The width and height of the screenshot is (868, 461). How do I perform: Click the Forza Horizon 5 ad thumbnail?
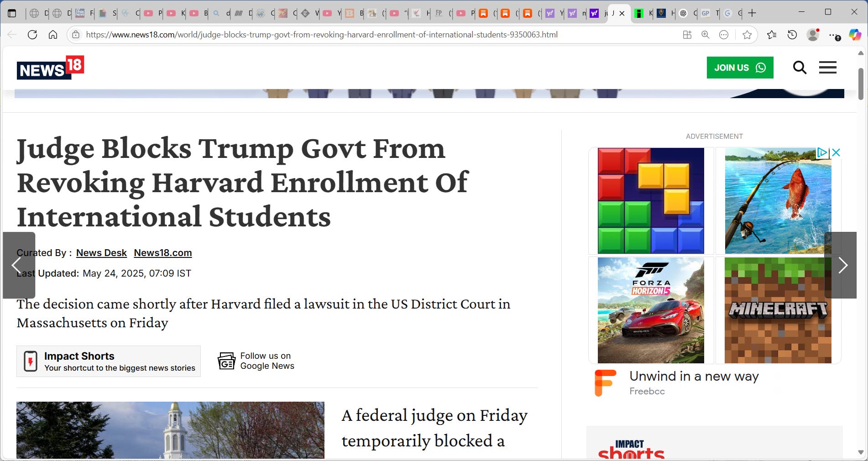click(x=651, y=310)
